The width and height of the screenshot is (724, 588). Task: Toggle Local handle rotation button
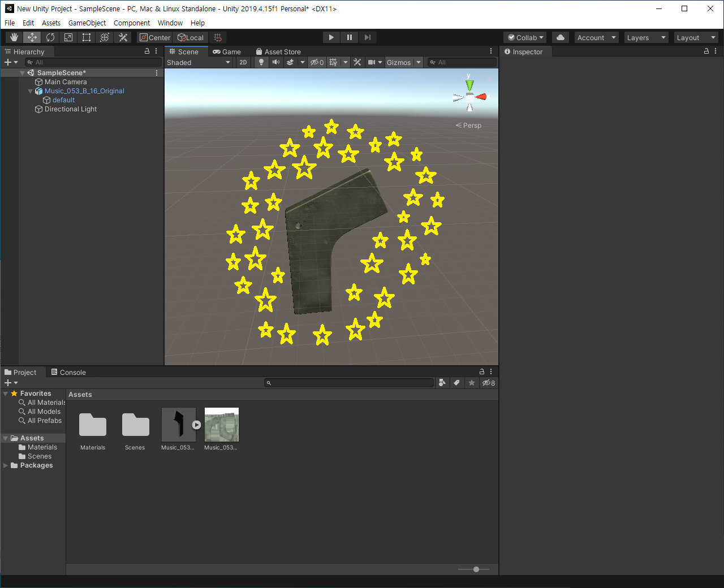(x=191, y=37)
